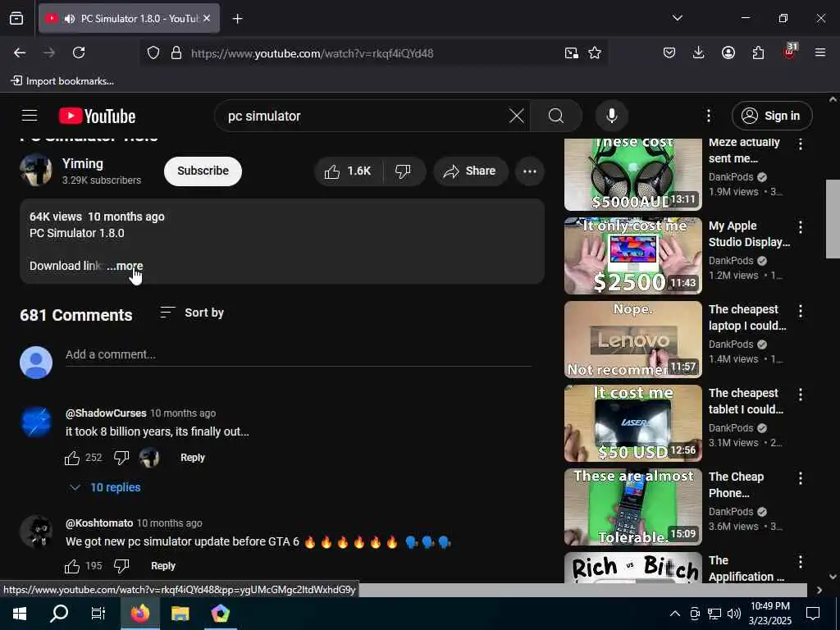The image size is (840, 630).
Task: Reply to the Koshtomato comment
Action: coord(163,566)
